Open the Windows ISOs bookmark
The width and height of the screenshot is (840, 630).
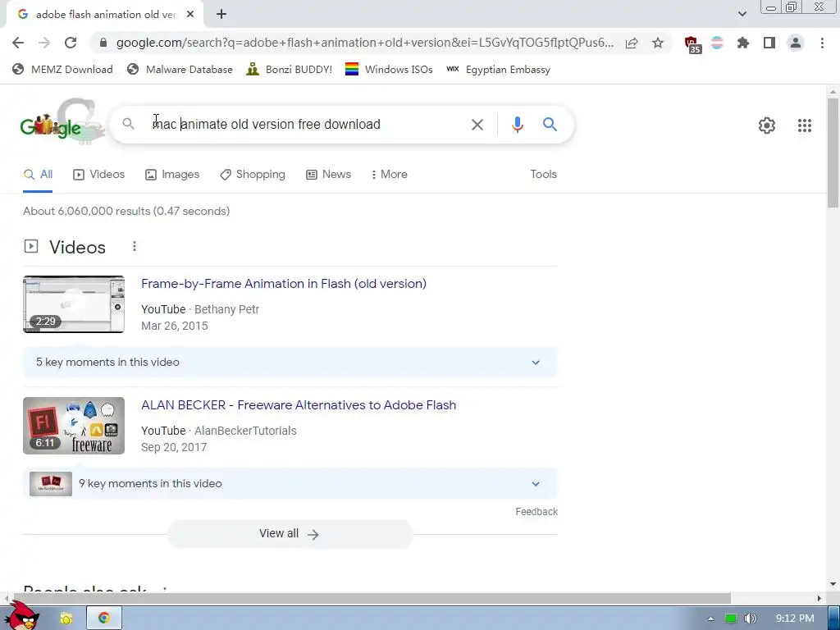[389, 69]
